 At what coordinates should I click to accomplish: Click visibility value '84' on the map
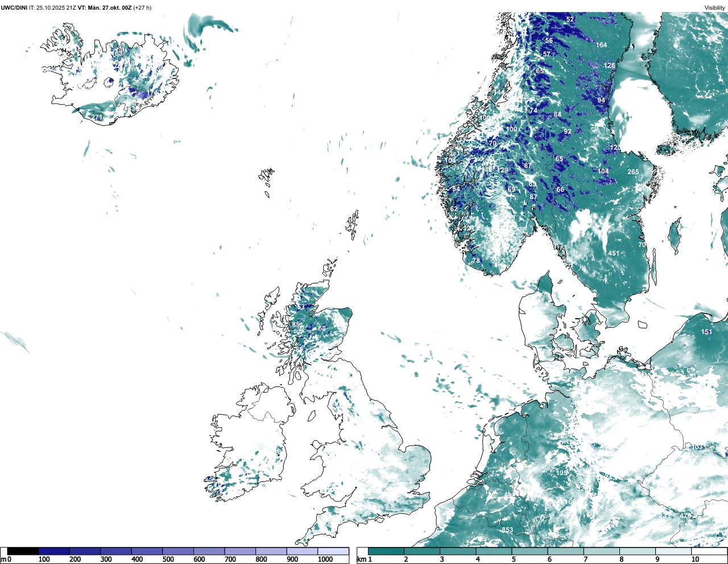(x=557, y=115)
